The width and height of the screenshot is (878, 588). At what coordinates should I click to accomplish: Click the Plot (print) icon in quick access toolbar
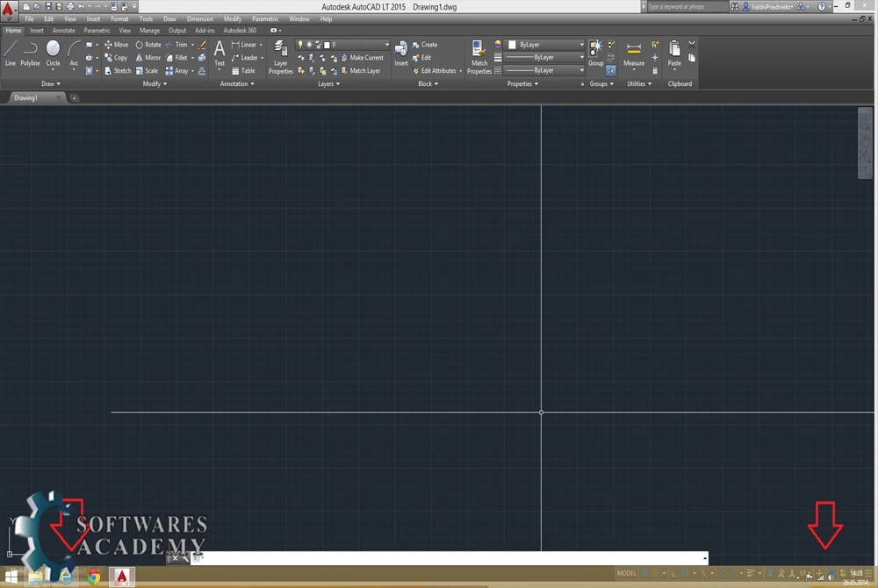pos(70,7)
